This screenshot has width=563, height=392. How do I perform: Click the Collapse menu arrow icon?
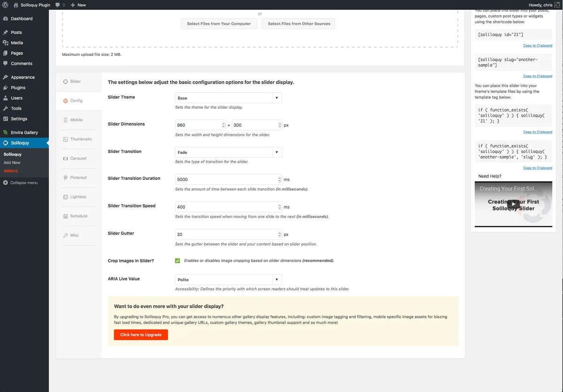[x=5, y=182]
